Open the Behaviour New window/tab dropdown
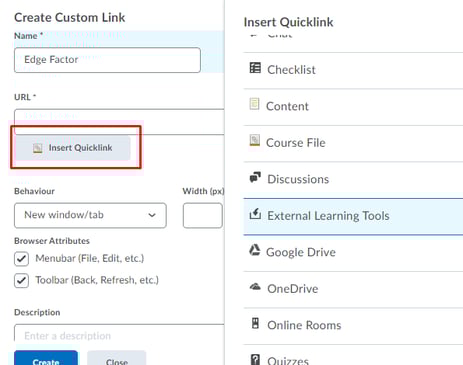Screen dimensions: 463x365 point(90,215)
